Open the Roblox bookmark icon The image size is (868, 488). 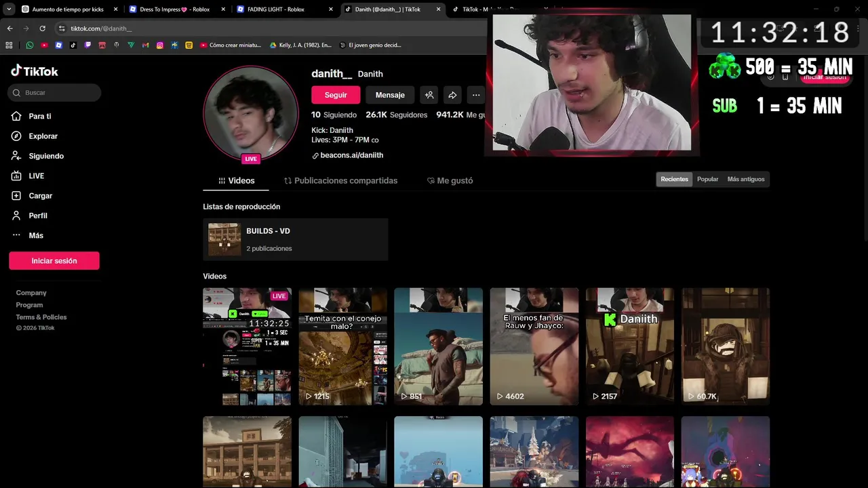point(59,45)
